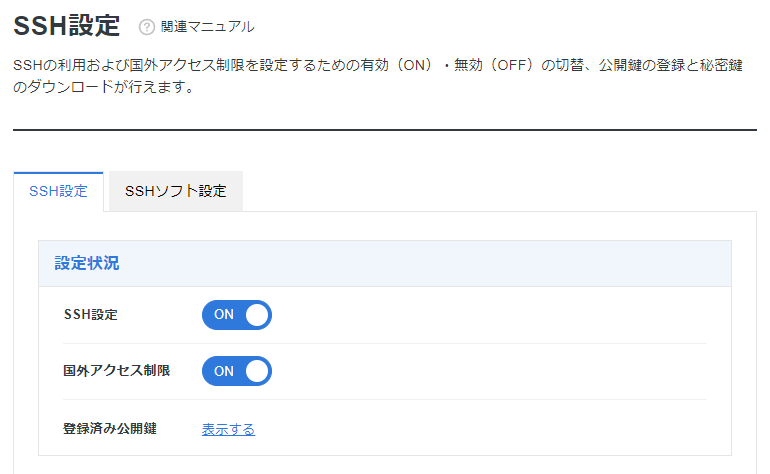Viewport: 770px width, 474px height.
Task: Open the 関連マニュアル link
Action: pos(207,27)
